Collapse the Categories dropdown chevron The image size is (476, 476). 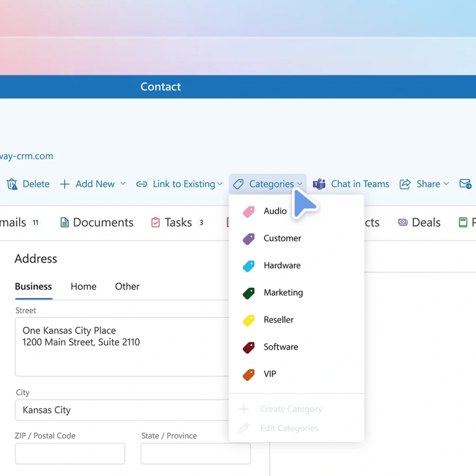[300, 184]
